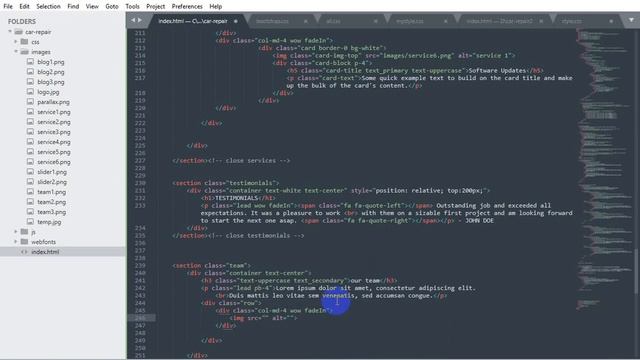Click the image file icon beside parallax.png
Screen dimensions: 640x360
click(x=30, y=102)
